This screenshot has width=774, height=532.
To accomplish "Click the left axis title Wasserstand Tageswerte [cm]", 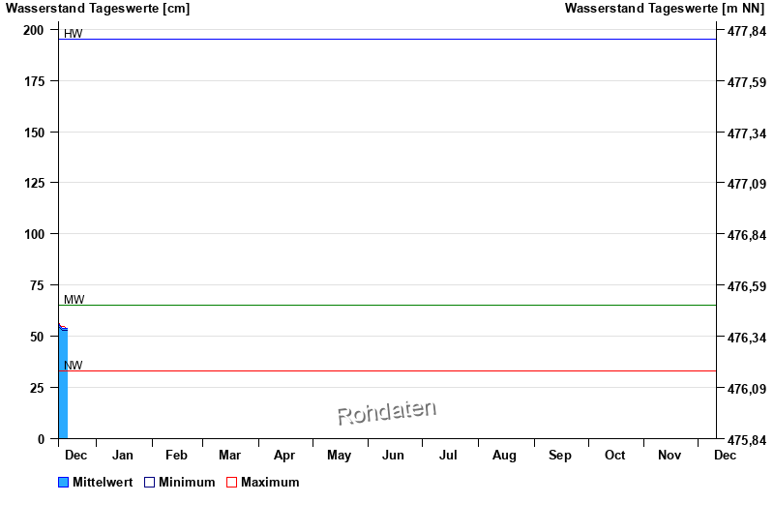I will [x=98, y=9].
